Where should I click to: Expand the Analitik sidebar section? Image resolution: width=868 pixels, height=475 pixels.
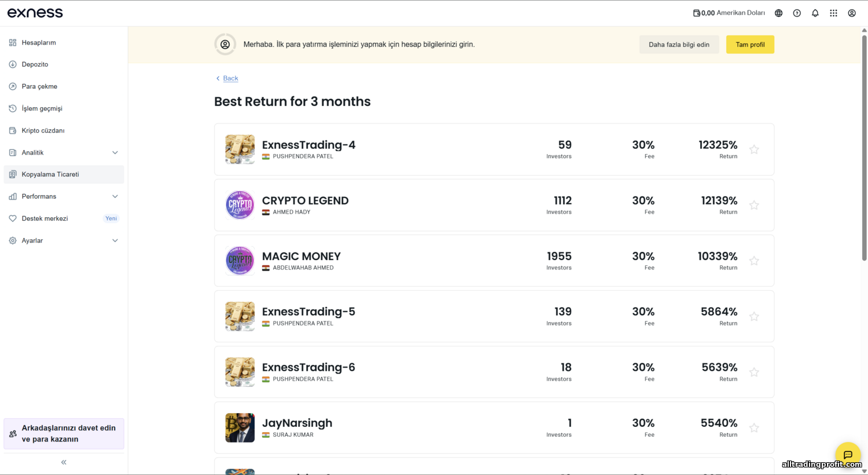[x=115, y=152]
